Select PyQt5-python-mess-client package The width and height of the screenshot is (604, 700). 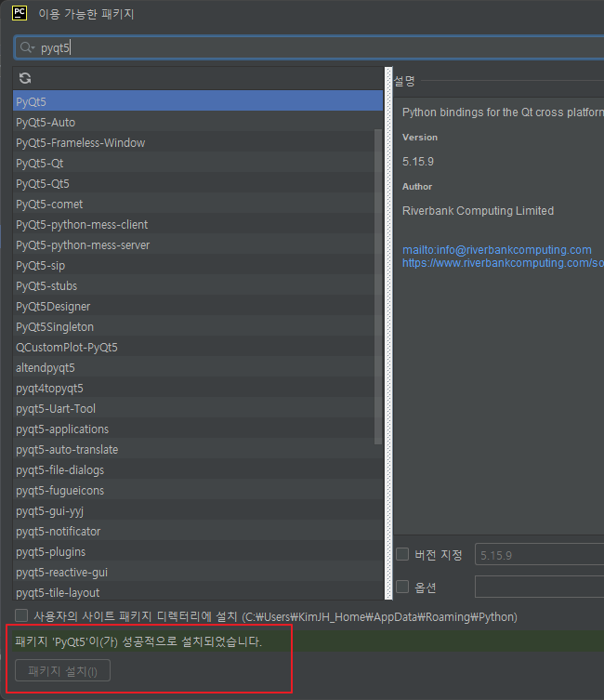[198, 225]
